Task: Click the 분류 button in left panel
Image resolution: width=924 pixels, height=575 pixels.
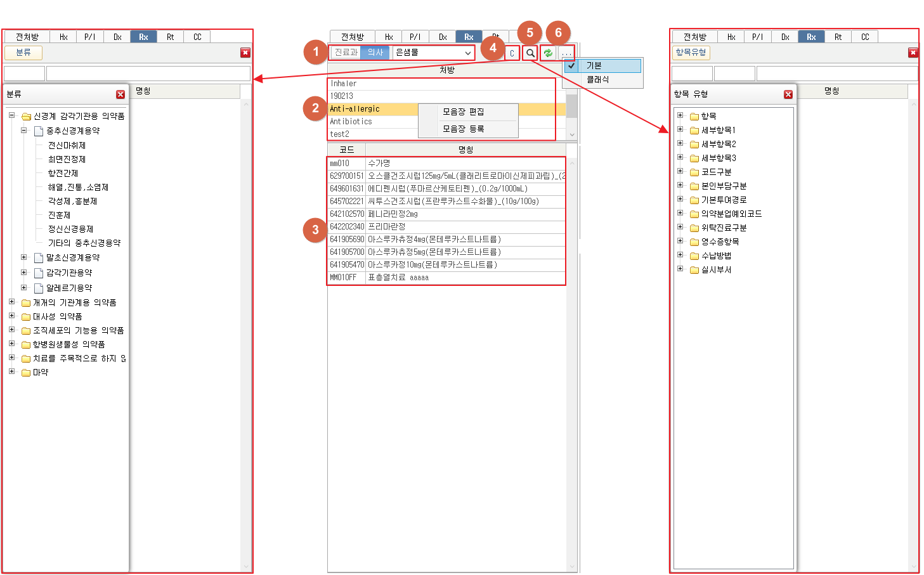Action: (x=23, y=53)
